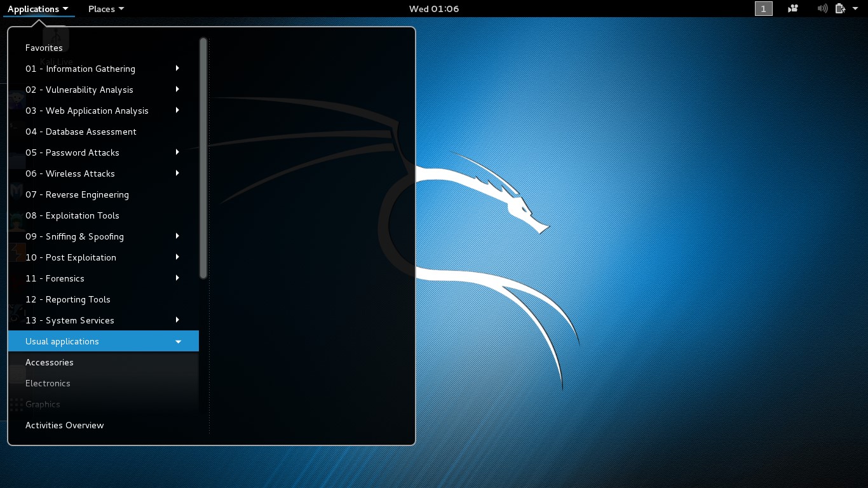Viewport: 868px width, 488px height.
Task: Open the Accessories category
Action: point(50,362)
